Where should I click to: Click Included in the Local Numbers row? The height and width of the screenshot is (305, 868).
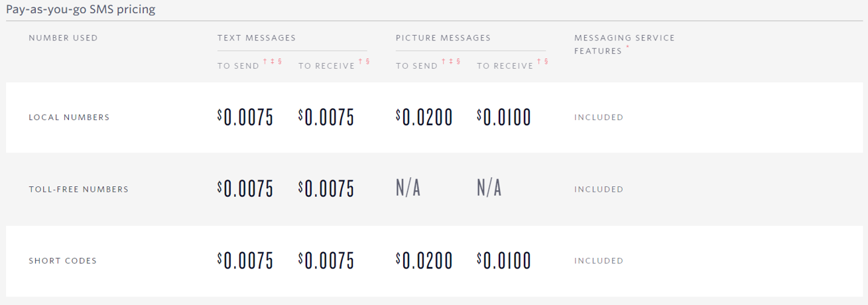tap(599, 117)
